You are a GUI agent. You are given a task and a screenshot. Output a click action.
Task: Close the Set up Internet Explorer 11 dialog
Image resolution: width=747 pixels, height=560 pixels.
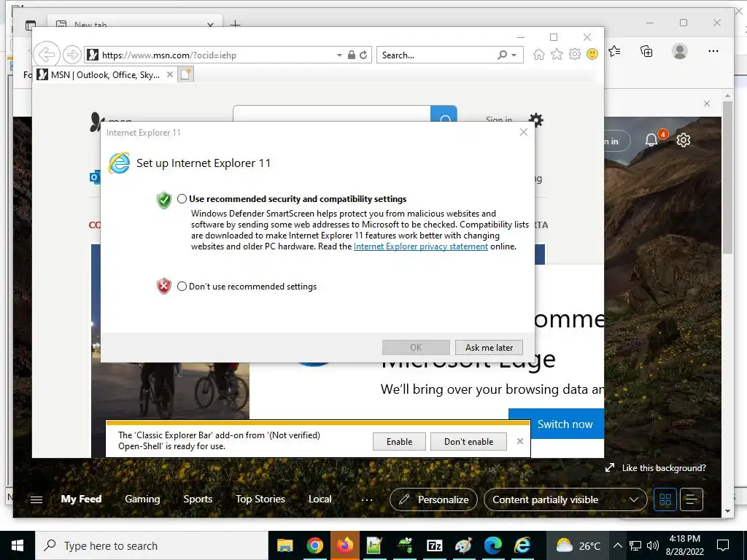(x=524, y=132)
